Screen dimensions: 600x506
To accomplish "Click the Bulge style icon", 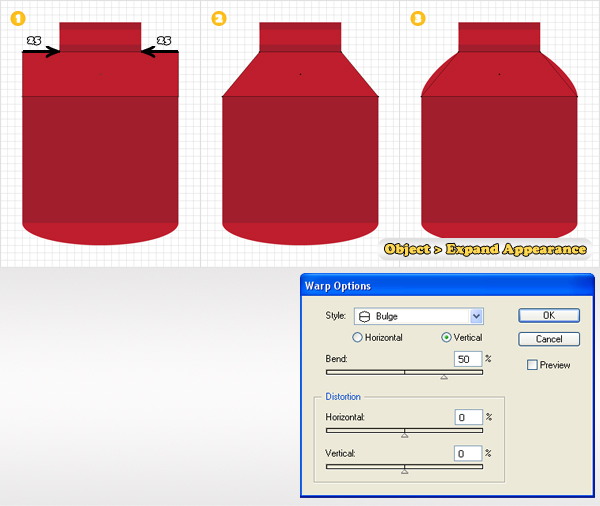I will click(365, 317).
